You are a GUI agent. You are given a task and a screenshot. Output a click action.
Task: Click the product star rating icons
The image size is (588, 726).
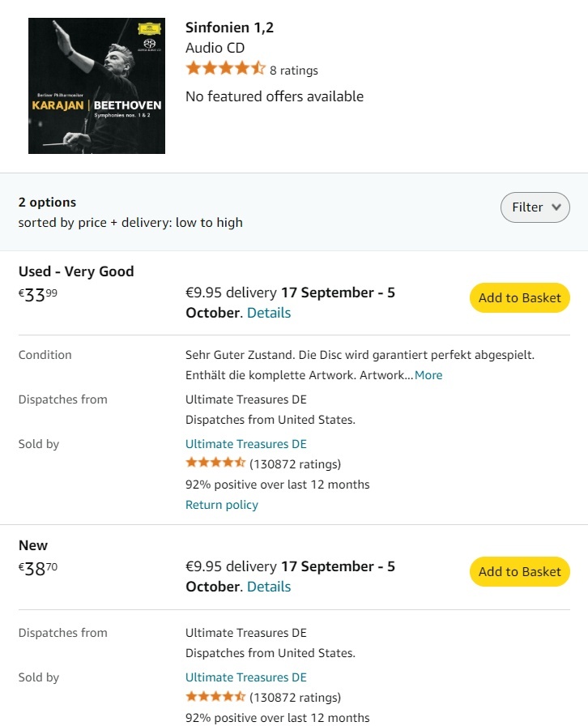[225, 69]
